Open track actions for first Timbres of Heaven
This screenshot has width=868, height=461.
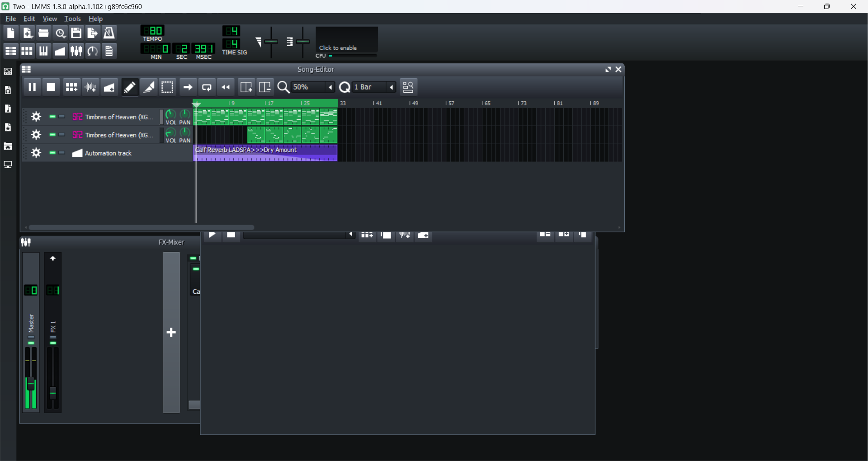(x=36, y=117)
